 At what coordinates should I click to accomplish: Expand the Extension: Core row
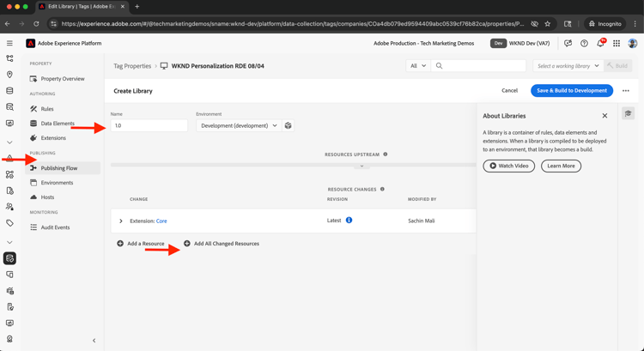click(x=121, y=221)
